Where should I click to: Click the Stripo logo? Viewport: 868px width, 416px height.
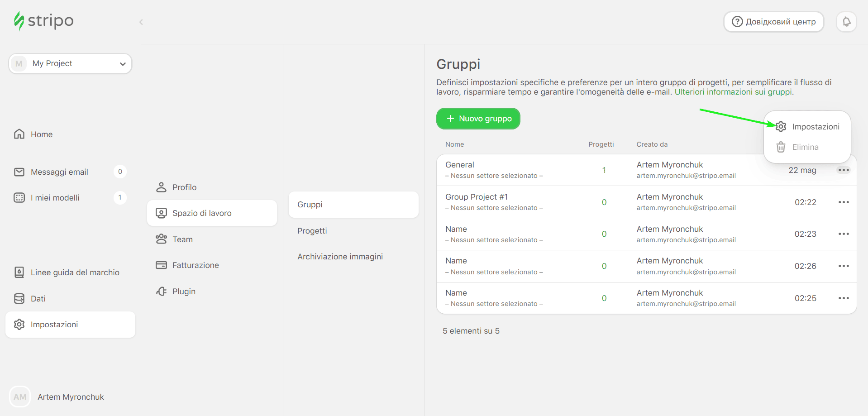(44, 21)
